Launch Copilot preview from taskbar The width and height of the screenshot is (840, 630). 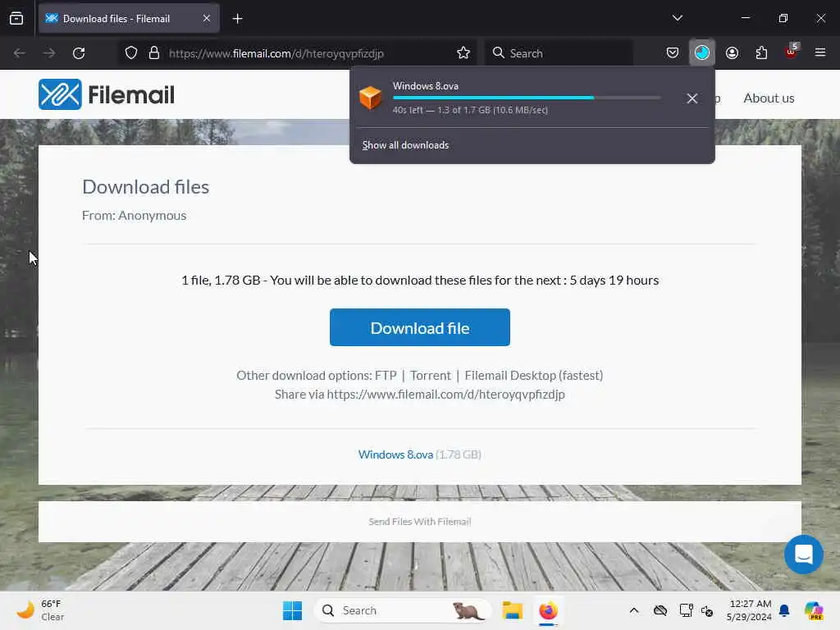coord(814,610)
